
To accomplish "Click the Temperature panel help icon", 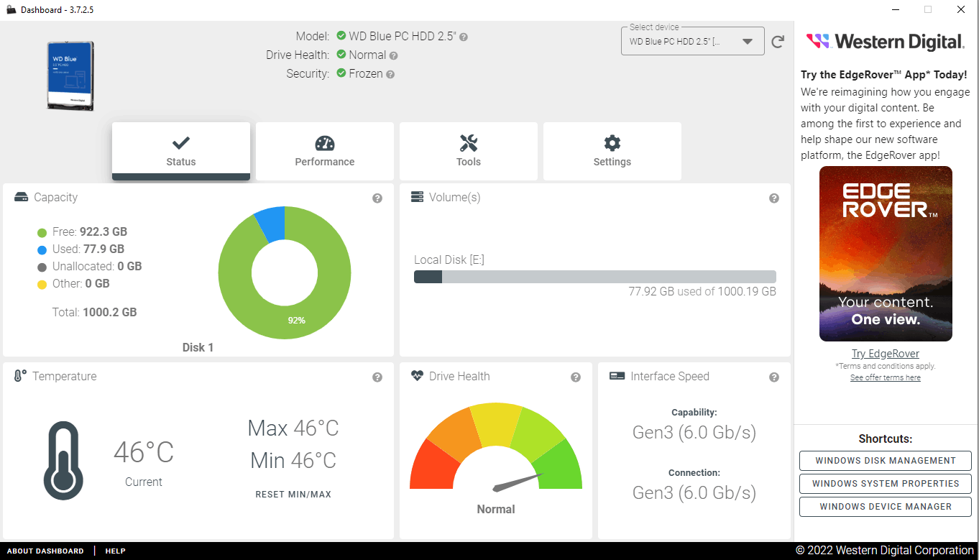I will click(377, 377).
